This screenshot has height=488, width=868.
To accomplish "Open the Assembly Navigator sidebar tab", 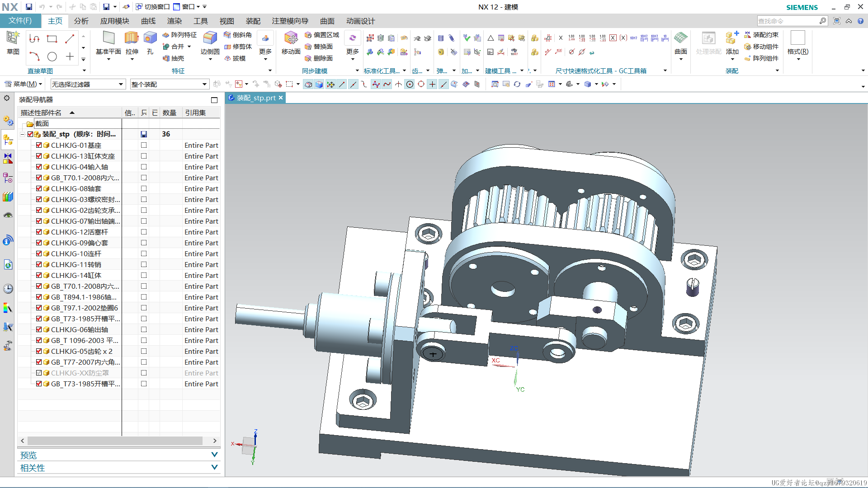I will 8,140.
